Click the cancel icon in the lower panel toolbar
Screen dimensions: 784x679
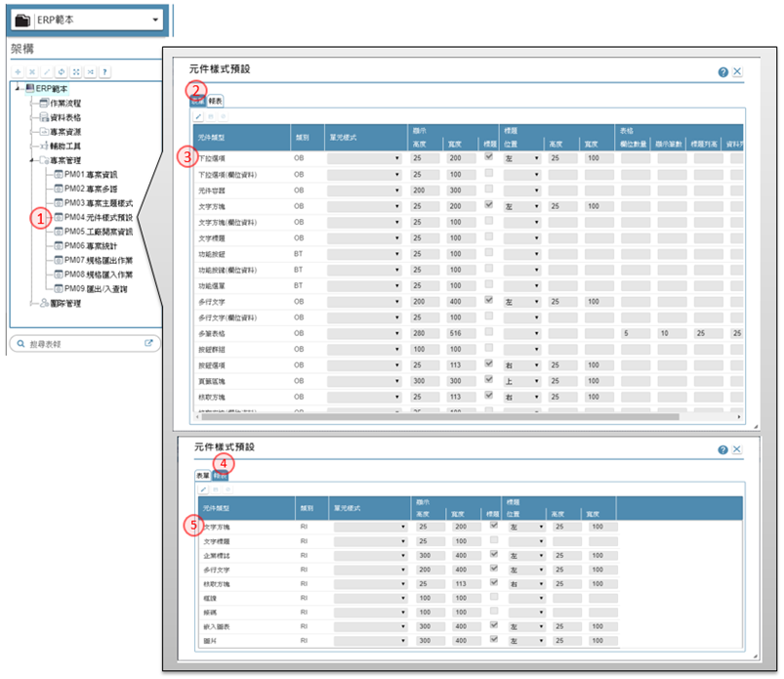228,489
